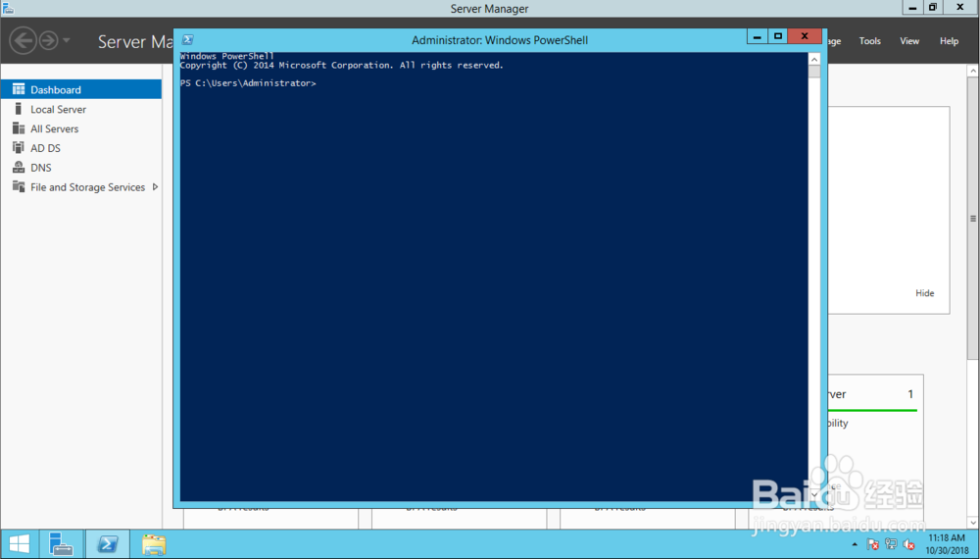
Task: Click the PowerShell command prompt line
Action: point(248,83)
